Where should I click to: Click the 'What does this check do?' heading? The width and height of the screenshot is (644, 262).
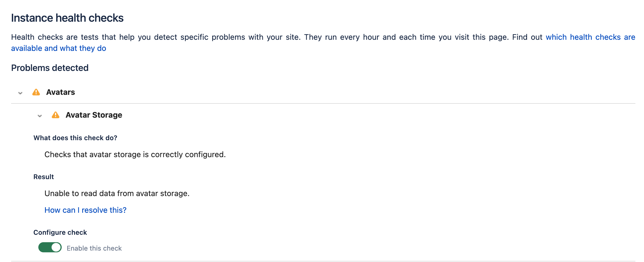75,138
